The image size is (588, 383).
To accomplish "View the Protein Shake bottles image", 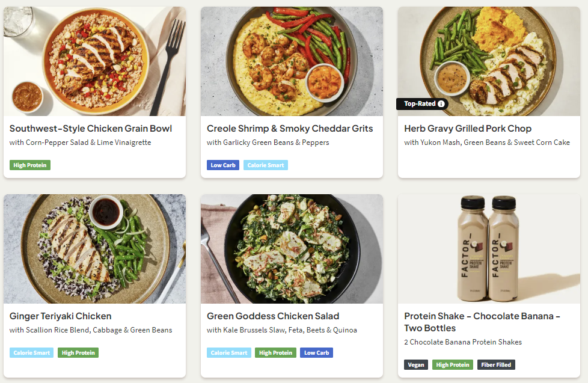I will pos(489,248).
